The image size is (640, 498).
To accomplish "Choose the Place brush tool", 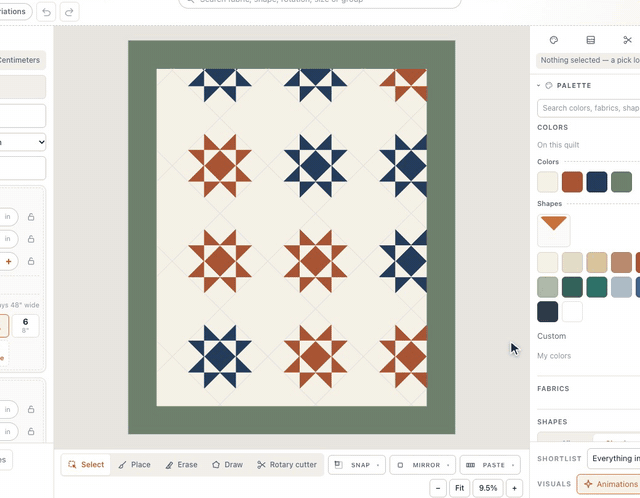I will 134,465.
